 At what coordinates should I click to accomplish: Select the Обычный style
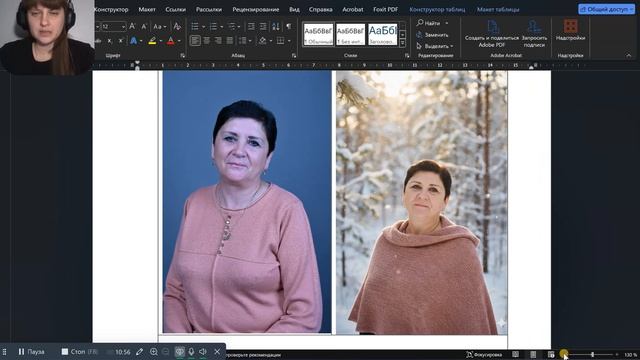[x=318, y=34]
